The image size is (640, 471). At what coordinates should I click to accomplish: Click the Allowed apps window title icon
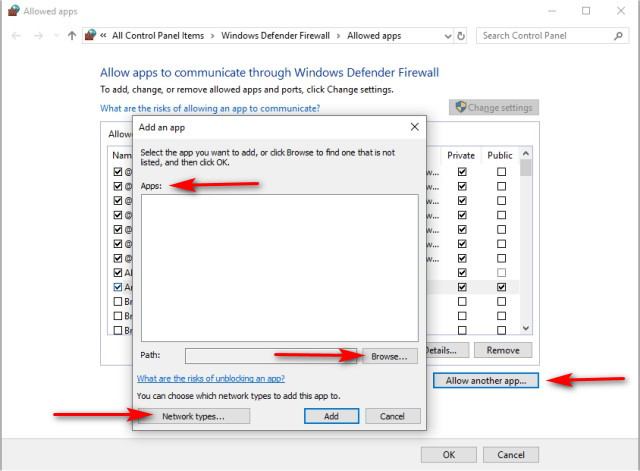13,11
